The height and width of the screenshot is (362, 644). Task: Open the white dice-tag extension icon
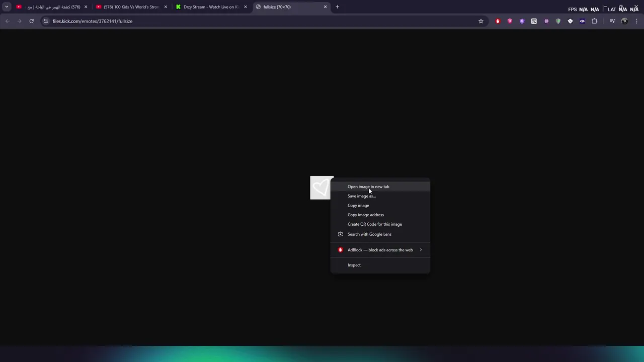pos(570,21)
